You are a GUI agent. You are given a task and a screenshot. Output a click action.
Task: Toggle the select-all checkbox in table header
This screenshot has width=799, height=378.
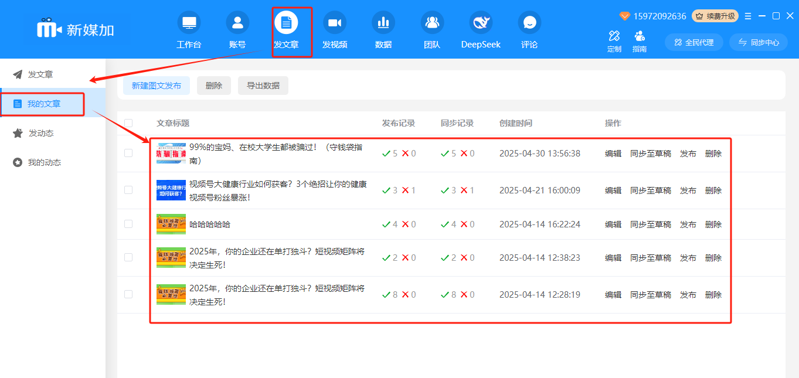128,123
